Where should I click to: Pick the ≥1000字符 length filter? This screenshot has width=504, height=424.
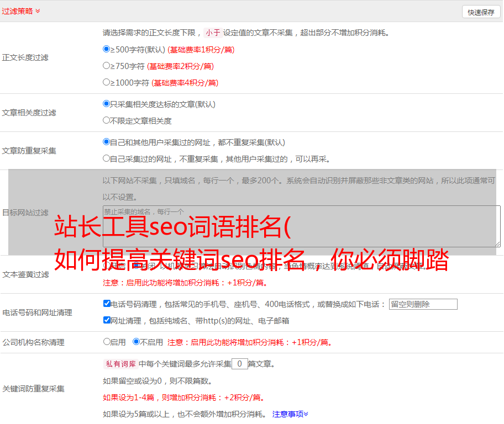(107, 82)
